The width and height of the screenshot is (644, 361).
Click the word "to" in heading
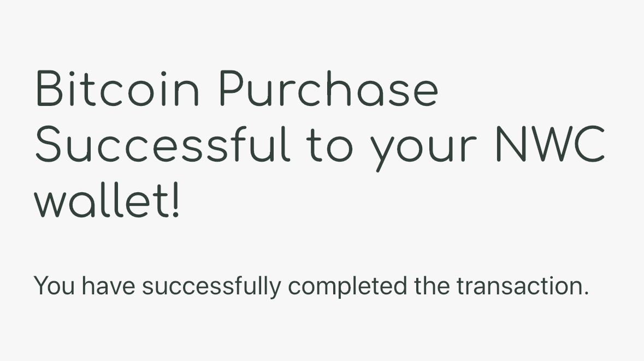click(x=329, y=146)
